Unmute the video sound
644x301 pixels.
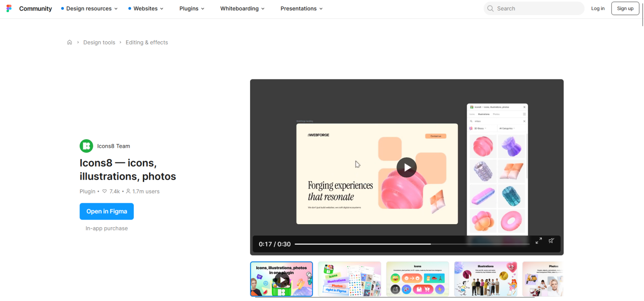552,241
